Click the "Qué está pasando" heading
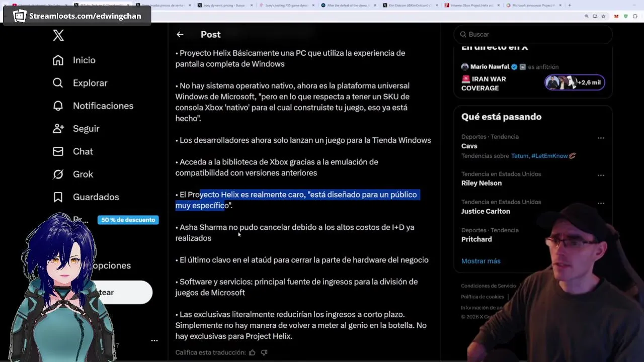644x362 pixels. click(x=501, y=117)
